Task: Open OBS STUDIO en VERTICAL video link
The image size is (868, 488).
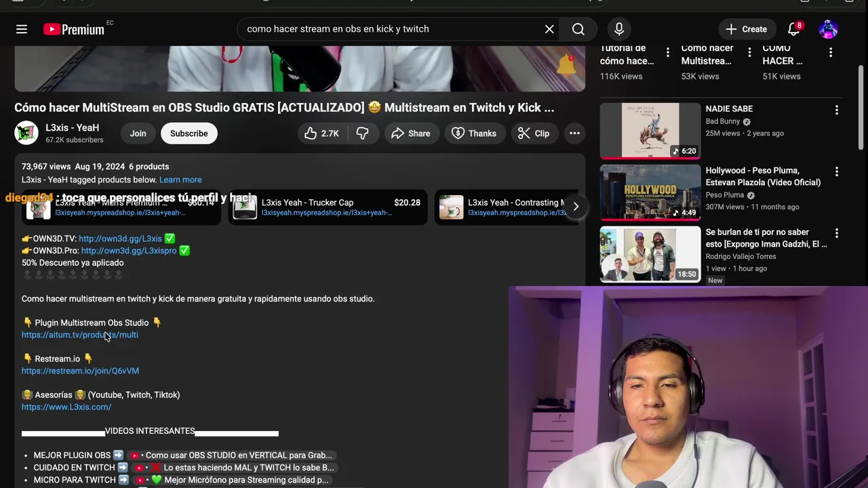Action: click(231, 455)
